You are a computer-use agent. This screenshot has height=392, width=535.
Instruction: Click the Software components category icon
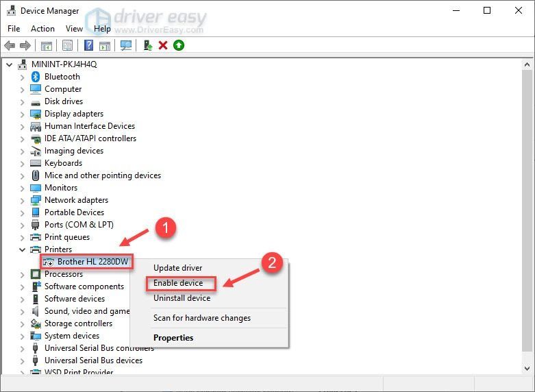[36, 286]
